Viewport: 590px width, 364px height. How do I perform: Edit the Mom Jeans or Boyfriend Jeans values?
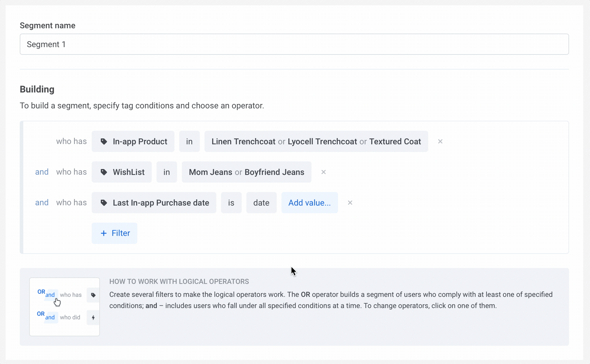pos(246,172)
